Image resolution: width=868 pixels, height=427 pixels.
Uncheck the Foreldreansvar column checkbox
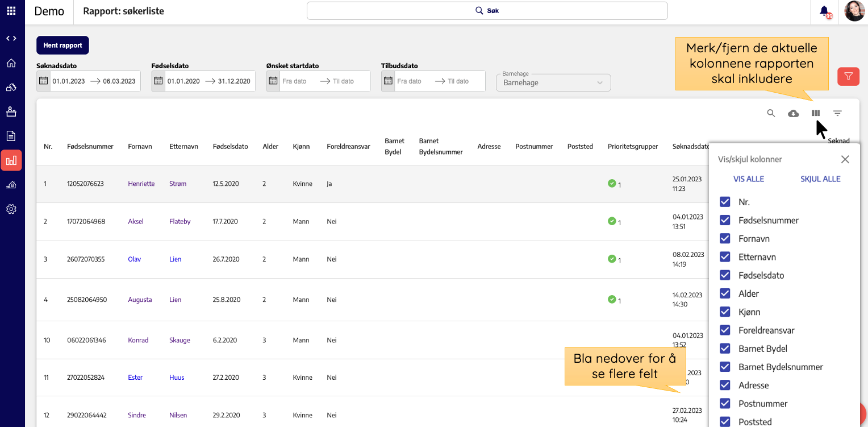(x=725, y=330)
